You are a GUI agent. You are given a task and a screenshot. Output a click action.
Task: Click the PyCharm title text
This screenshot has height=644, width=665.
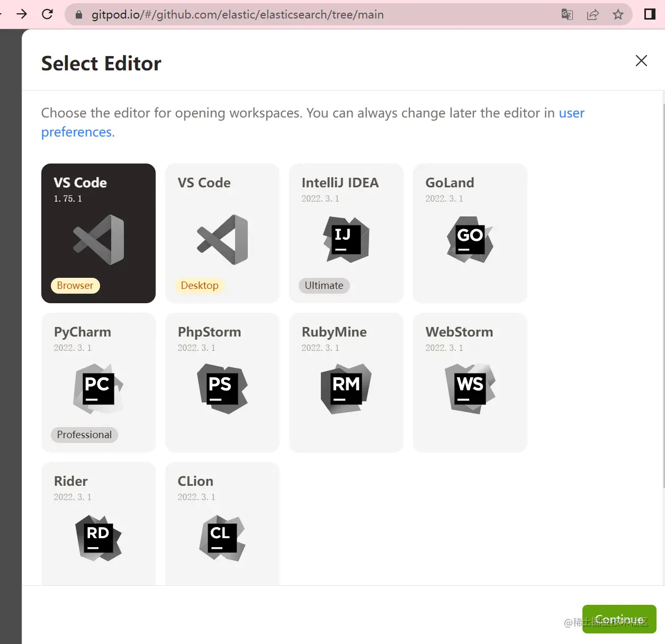click(83, 332)
